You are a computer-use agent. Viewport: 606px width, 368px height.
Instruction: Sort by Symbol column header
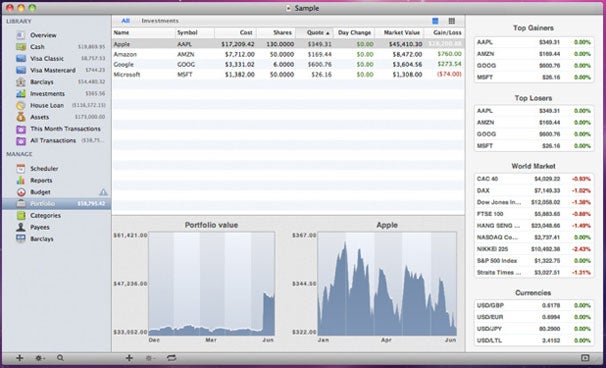(x=195, y=33)
